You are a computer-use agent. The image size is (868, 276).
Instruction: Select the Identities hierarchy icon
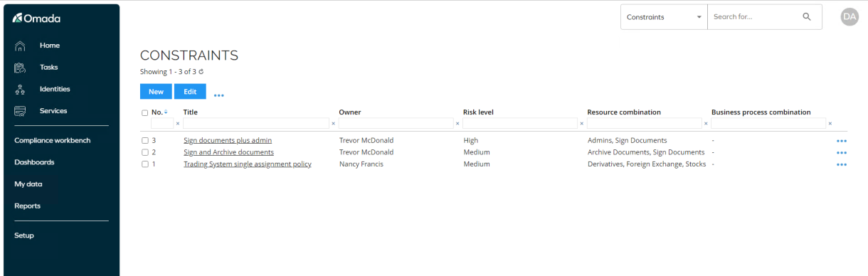(x=20, y=90)
